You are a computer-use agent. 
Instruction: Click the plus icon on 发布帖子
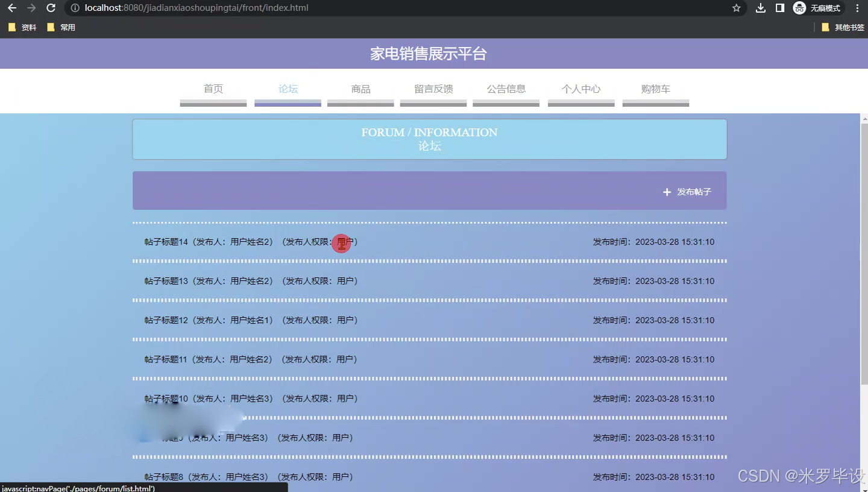(x=666, y=192)
